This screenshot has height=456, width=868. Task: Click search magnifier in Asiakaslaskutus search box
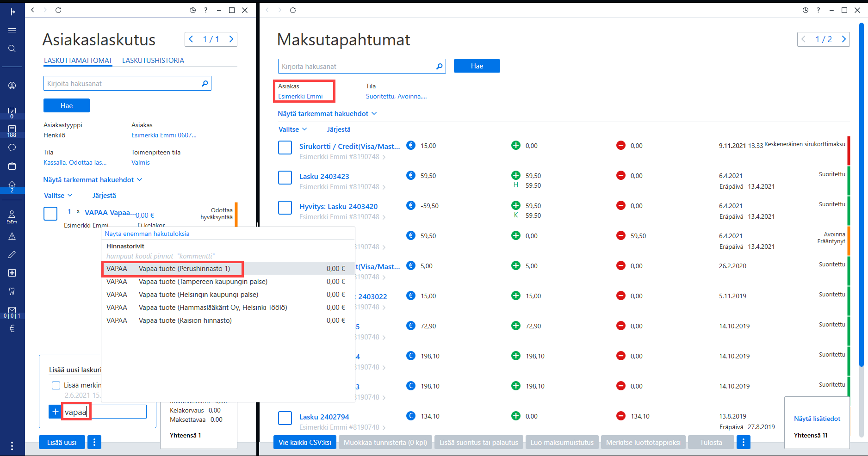205,83
